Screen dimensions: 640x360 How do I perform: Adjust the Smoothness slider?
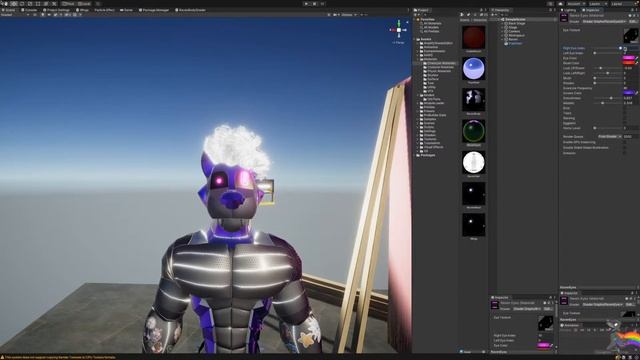click(x=608, y=98)
